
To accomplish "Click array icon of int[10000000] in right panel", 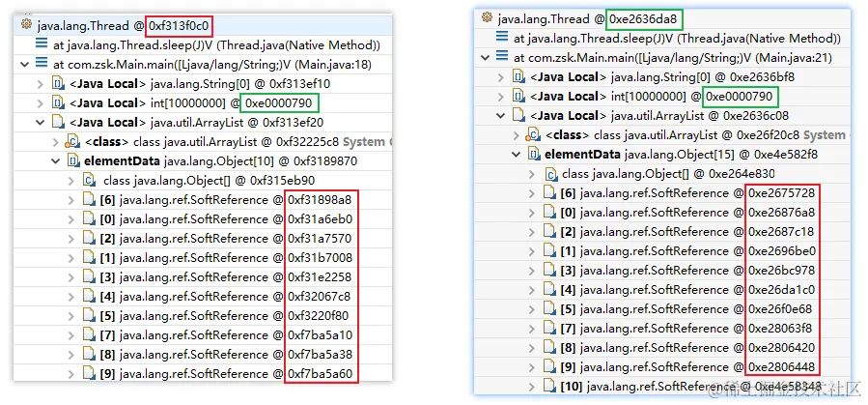I will coord(518,97).
